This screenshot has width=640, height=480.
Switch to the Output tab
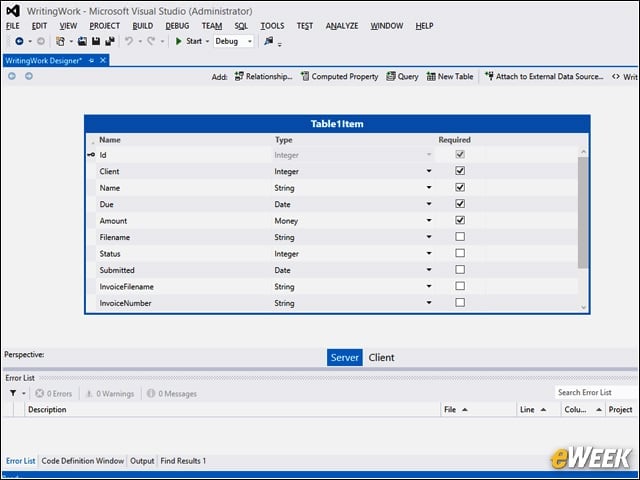tap(142, 461)
